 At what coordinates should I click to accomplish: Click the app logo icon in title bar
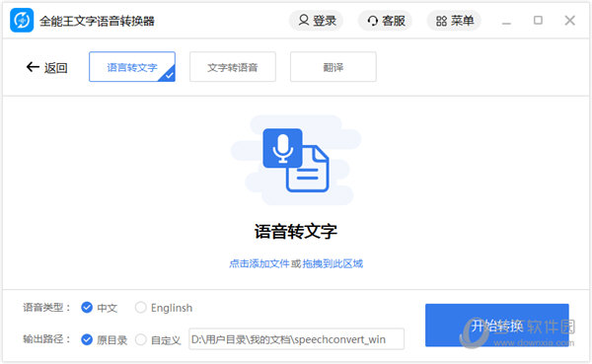coord(22,21)
